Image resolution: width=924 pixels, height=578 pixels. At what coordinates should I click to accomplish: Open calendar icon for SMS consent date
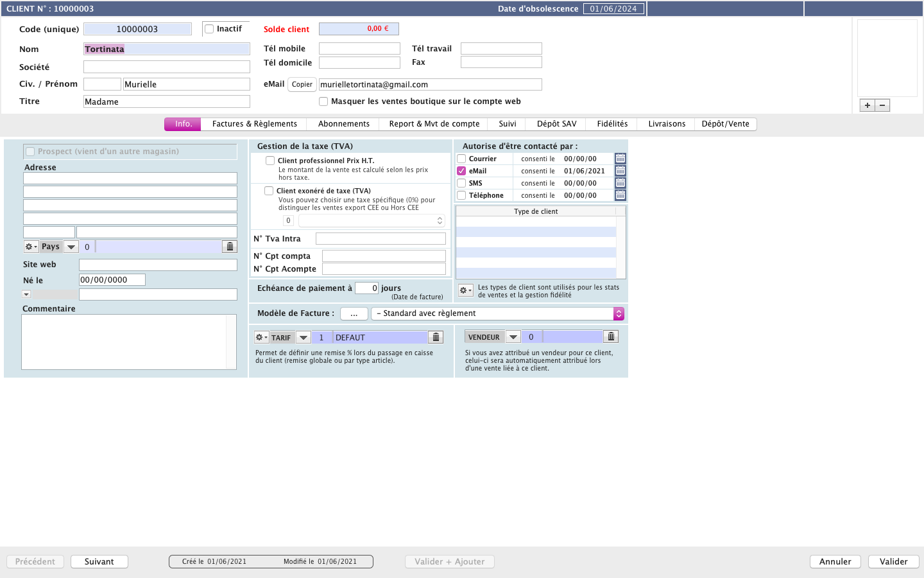click(620, 183)
